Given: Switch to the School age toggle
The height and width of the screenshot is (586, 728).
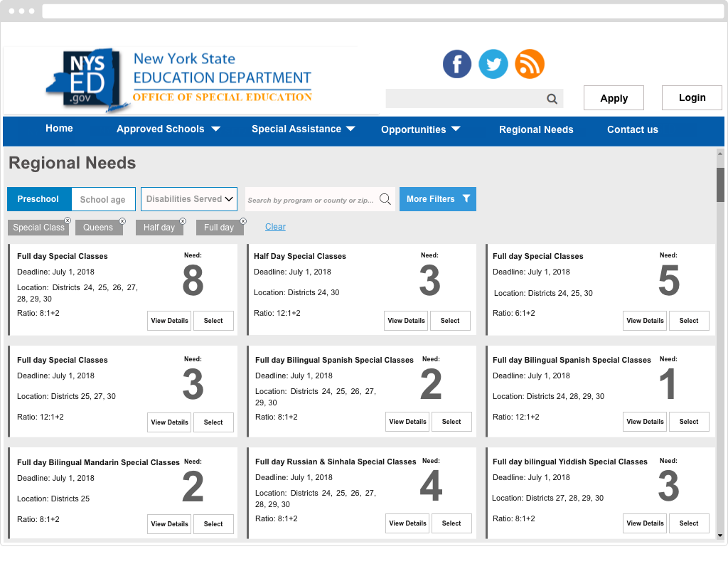Looking at the screenshot, I should tap(102, 200).
